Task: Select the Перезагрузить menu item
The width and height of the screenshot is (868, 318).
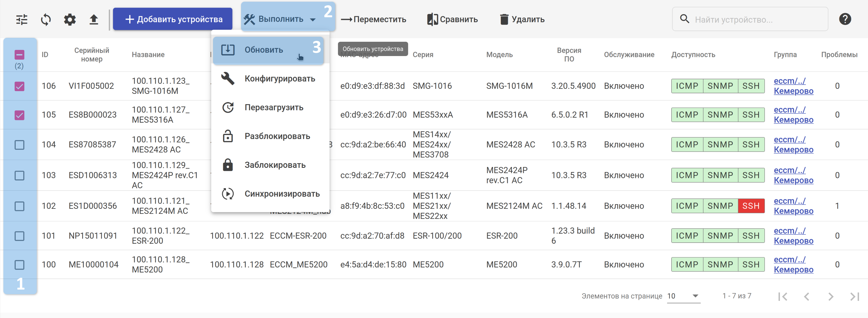Action: 274,108
